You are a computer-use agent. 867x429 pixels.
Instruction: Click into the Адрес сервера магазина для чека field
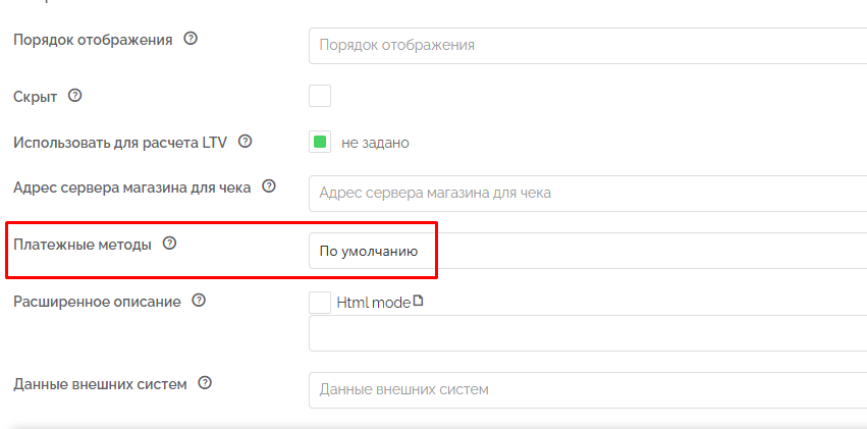coord(585,192)
